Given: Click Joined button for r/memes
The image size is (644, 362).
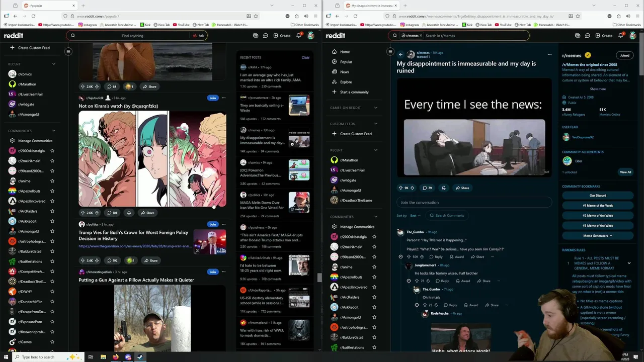Looking at the screenshot, I should pos(624,55).
